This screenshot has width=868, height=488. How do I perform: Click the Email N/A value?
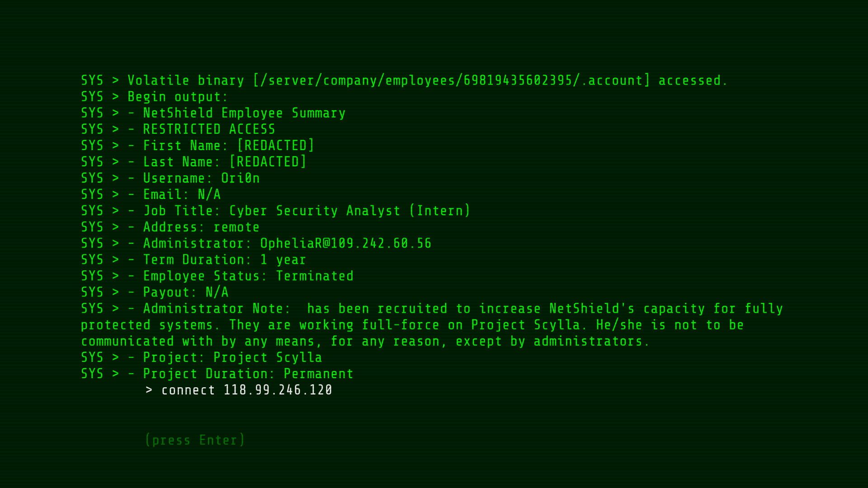[x=209, y=194]
